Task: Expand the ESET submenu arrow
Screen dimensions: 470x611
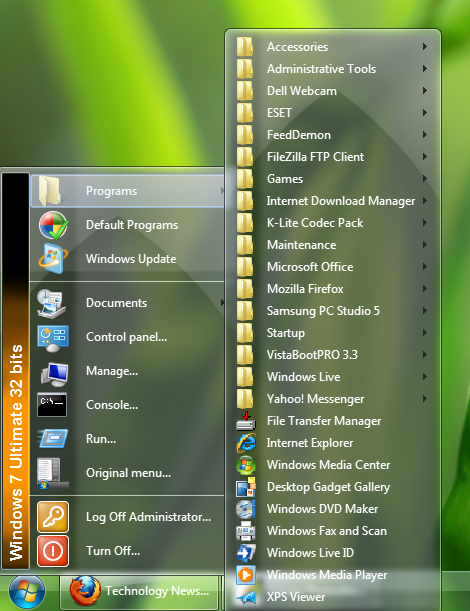Action: (425, 113)
